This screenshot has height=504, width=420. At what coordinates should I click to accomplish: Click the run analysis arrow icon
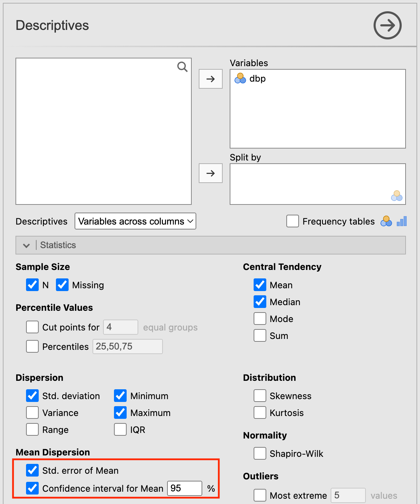coord(387,25)
